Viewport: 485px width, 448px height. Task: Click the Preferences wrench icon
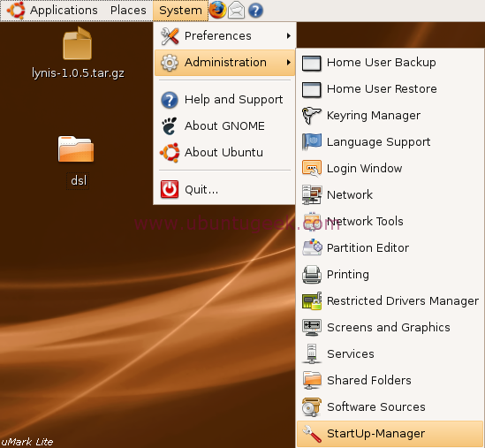(x=170, y=36)
